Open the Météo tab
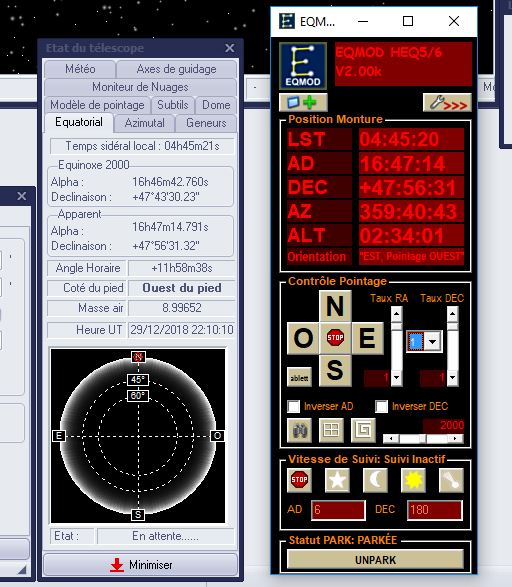Viewport: 512px width, 587px height. [x=80, y=69]
